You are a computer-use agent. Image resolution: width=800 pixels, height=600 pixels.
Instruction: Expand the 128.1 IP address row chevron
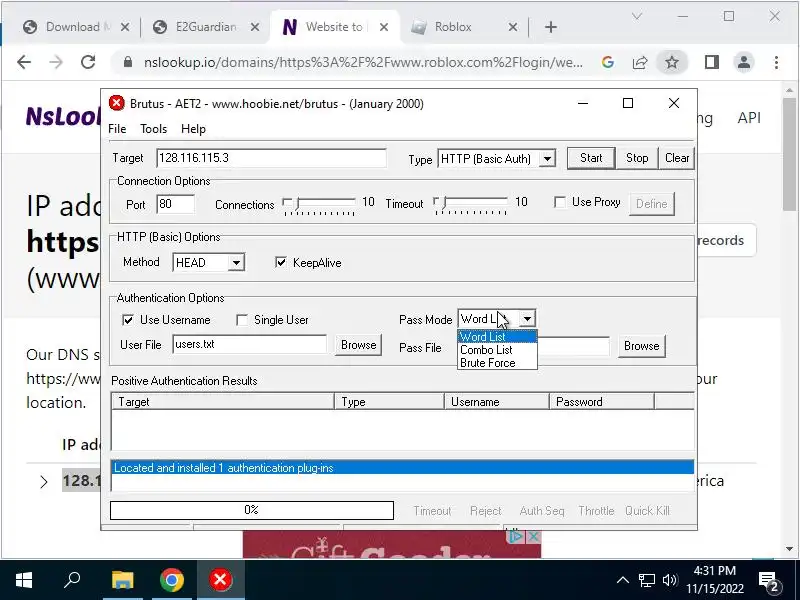click(x=44, y=482)
